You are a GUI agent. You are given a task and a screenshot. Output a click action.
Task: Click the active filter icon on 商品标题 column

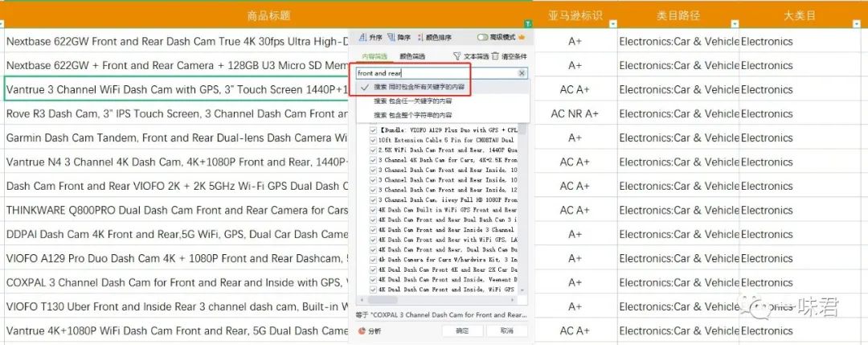(x=528, y=24)
